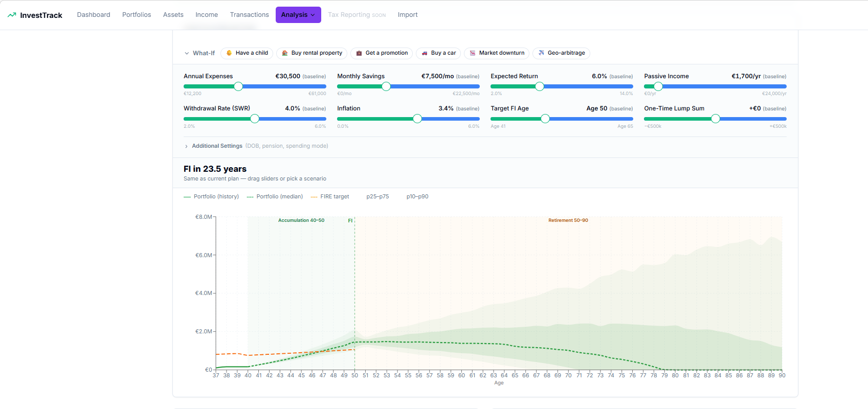Expand Additional Settings section

pyautogui.click(x=217, y=146)
